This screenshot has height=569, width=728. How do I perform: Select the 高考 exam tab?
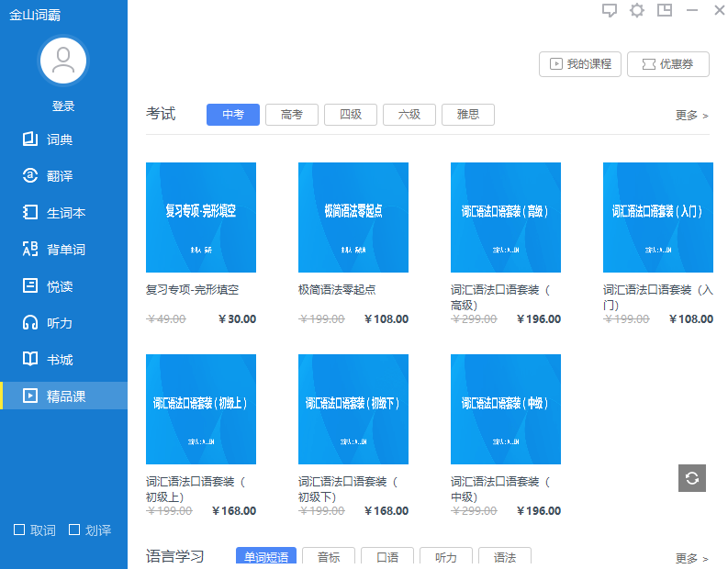coord(291,115)
